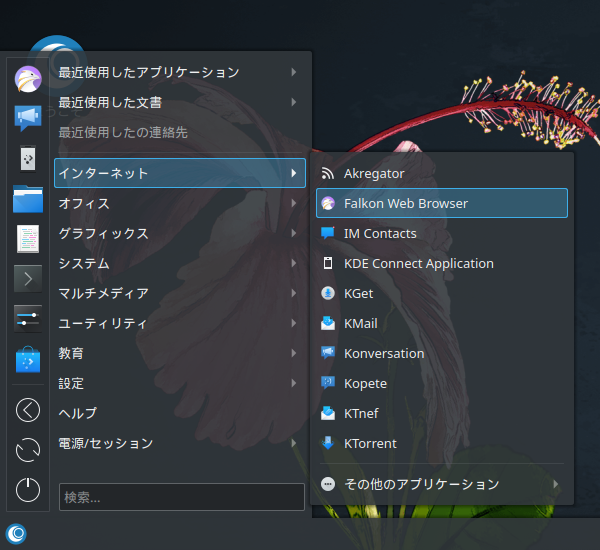This screenshot has width=600, height=550.
Task: Launch KTorrent from the submenu
Action: 442,443
